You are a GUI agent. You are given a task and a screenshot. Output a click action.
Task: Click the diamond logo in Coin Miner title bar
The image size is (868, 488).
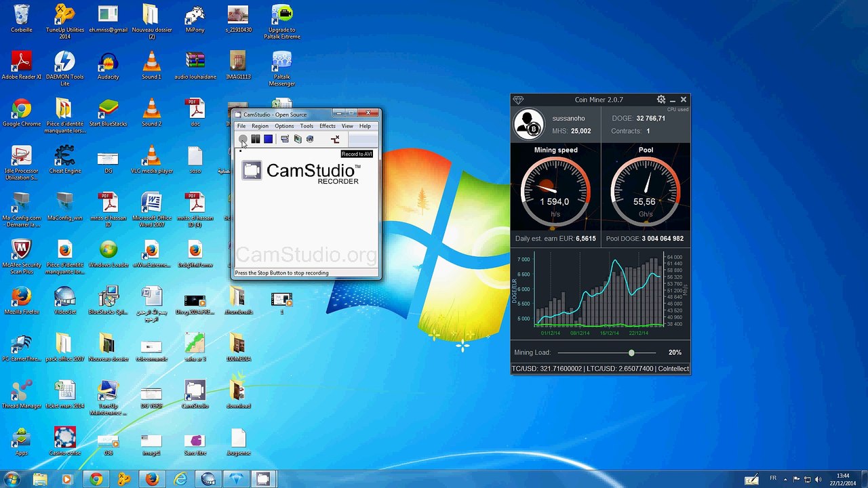tap(518, 100)
